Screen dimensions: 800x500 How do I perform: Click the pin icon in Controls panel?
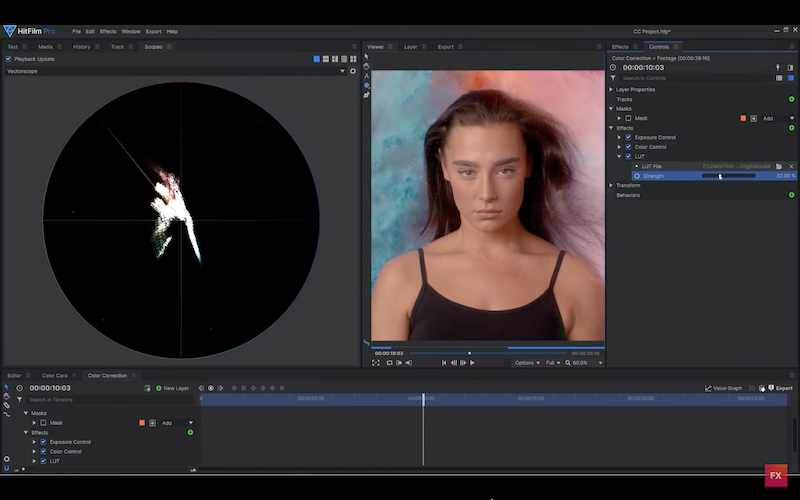[778, 67]
